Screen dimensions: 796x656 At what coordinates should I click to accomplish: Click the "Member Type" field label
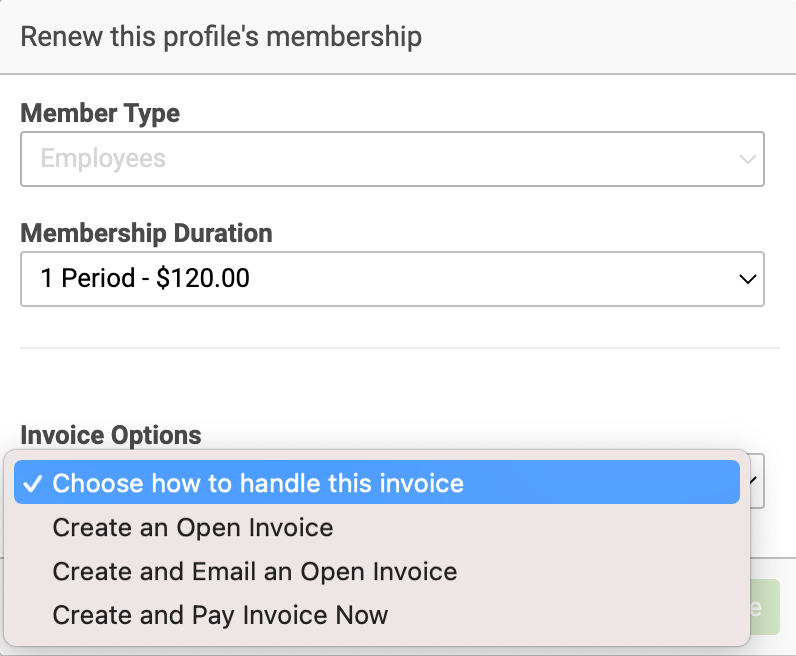pos(100,113)
